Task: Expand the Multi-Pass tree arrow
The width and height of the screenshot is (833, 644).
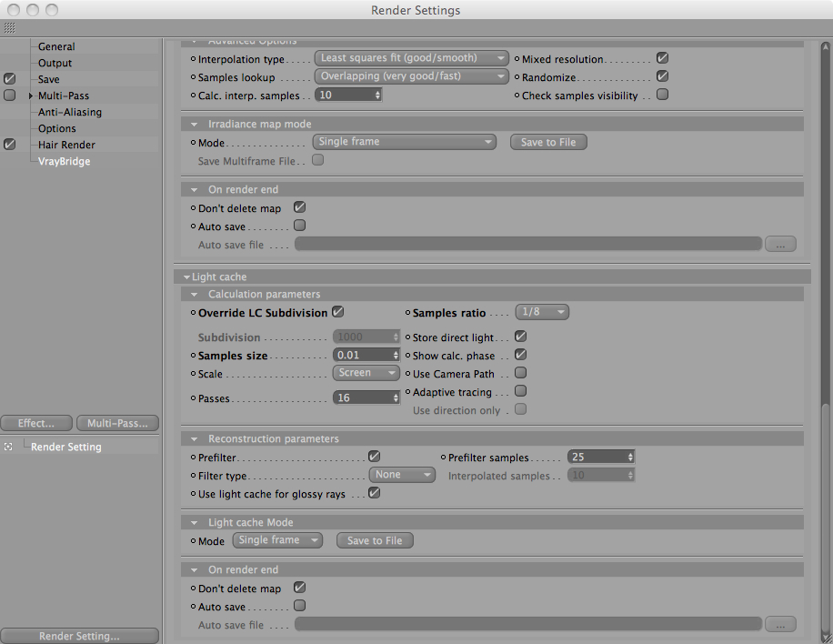Action: tap(31, 96)
